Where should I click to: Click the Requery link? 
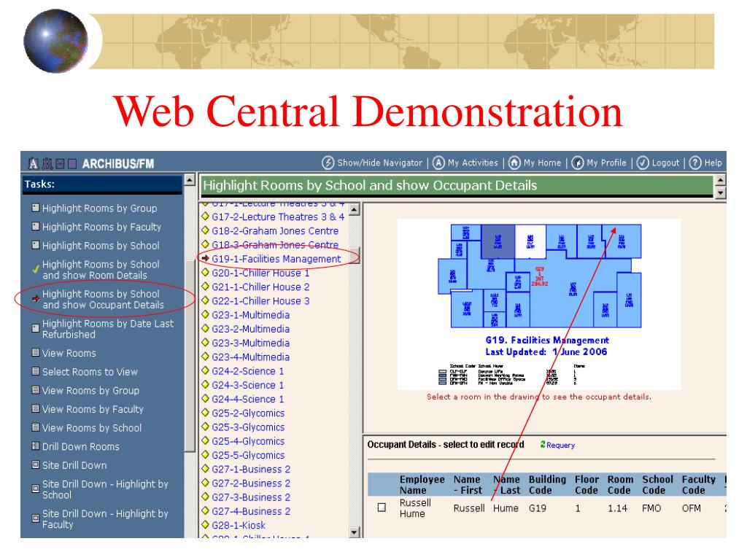[x=560, y=445]
